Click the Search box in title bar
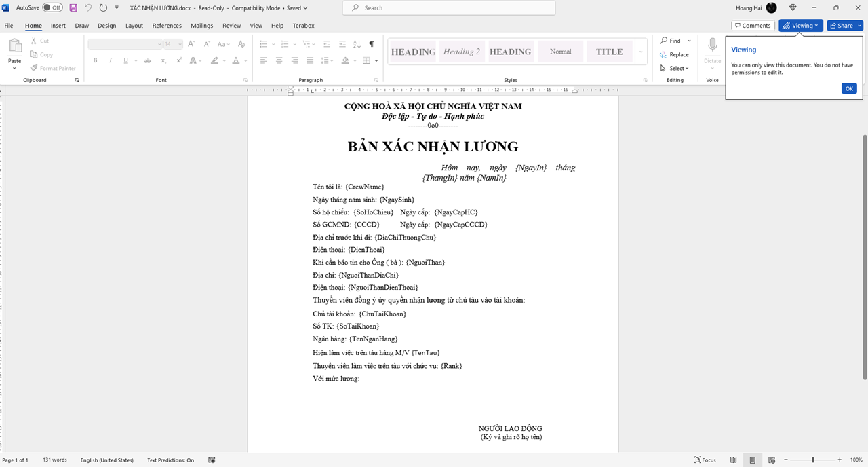 (x=449, y=7)
